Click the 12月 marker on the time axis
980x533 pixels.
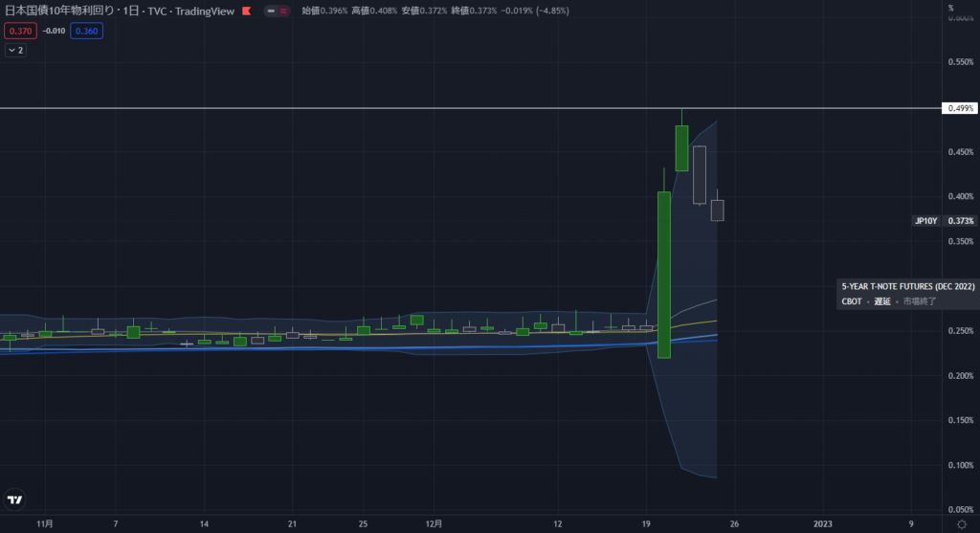pos(433,524)
